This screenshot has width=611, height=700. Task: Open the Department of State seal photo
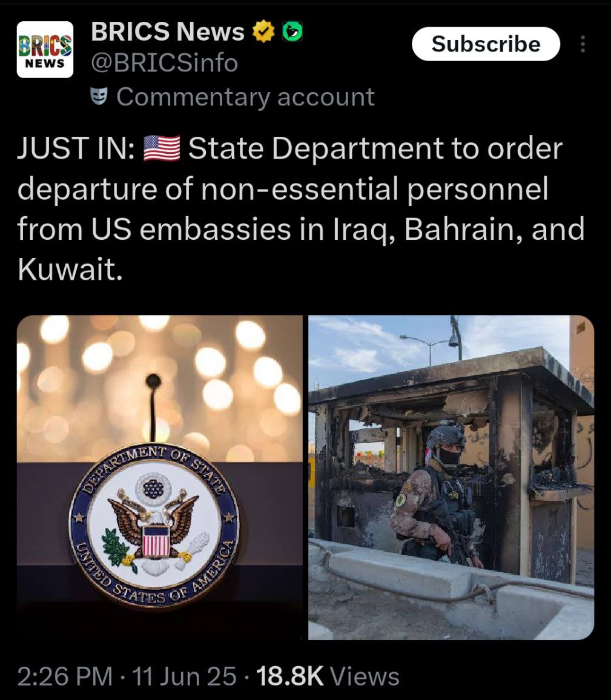pyautogui.click(x=159, y=477)
